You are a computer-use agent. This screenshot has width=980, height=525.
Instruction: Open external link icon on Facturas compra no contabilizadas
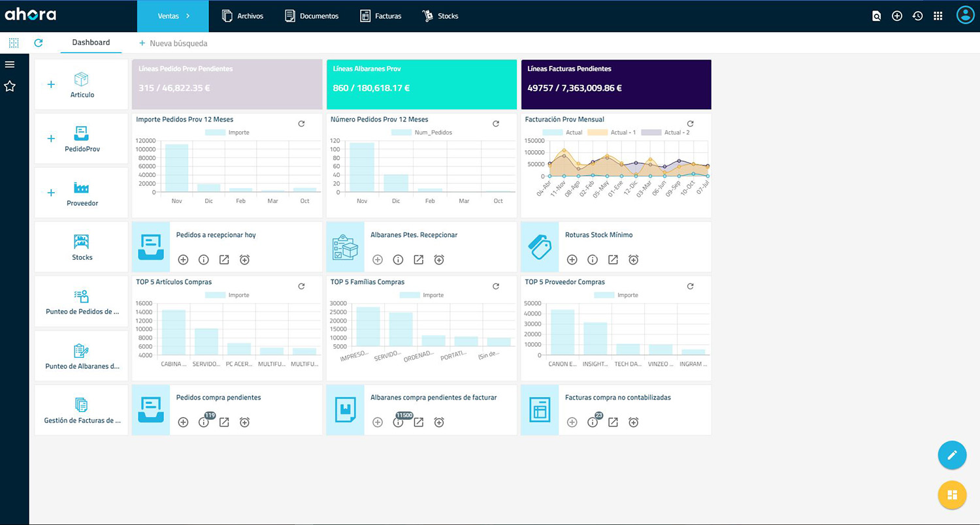coord(613,422)
